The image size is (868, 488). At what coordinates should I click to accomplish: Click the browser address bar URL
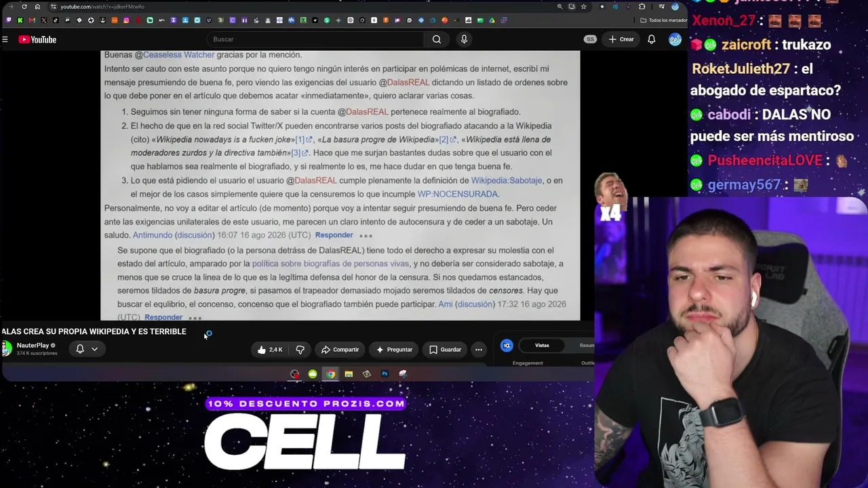[x=102, y=7]
